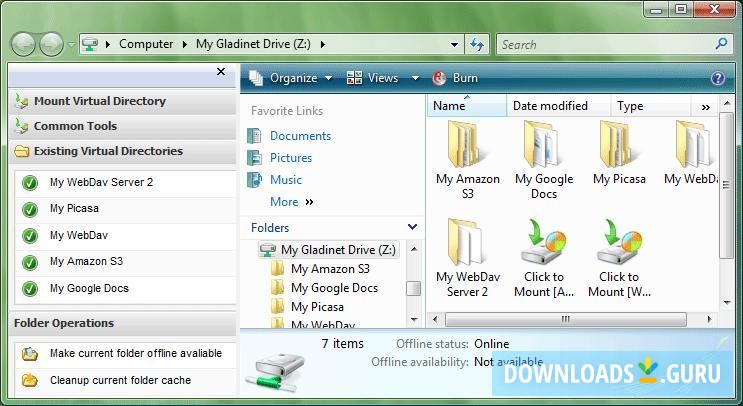Open the Documents favorite link
The height and width of the screenshot is (406, 743).
tap(300, 136)
